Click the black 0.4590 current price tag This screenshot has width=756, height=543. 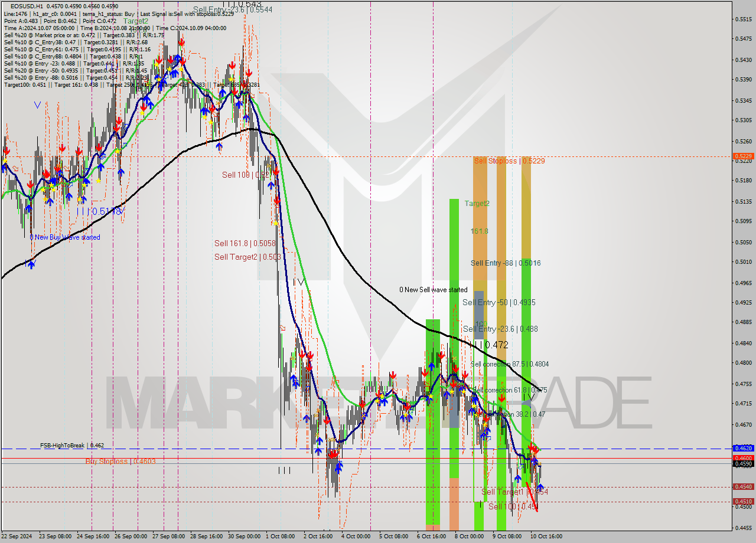(742, 464)
